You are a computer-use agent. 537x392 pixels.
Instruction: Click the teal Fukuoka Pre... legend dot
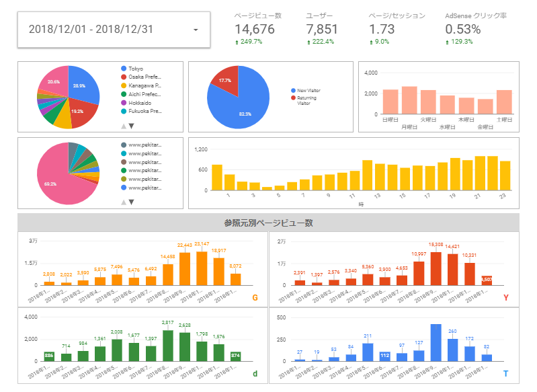[x=124, y=111]
